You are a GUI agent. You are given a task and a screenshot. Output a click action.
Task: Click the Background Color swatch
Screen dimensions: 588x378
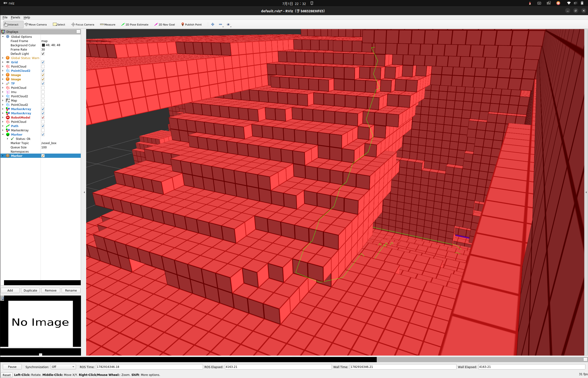(x=43, y=45)
